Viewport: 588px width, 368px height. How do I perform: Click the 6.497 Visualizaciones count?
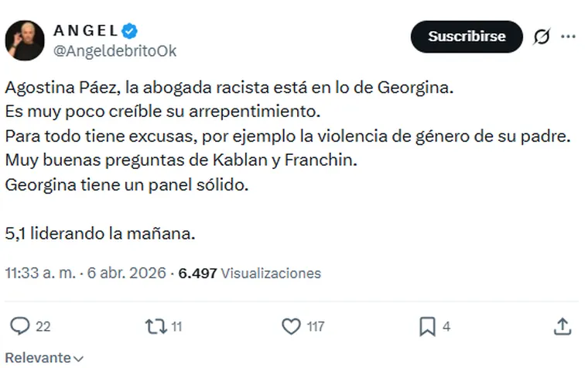pyautogui.click(x=249, y=273)
